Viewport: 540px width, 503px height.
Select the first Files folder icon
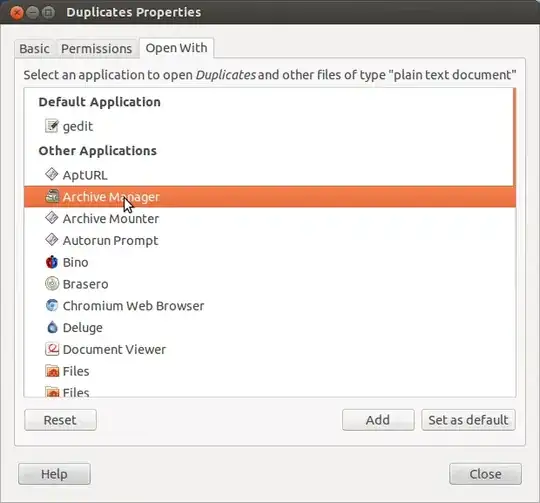coord(52,371)
